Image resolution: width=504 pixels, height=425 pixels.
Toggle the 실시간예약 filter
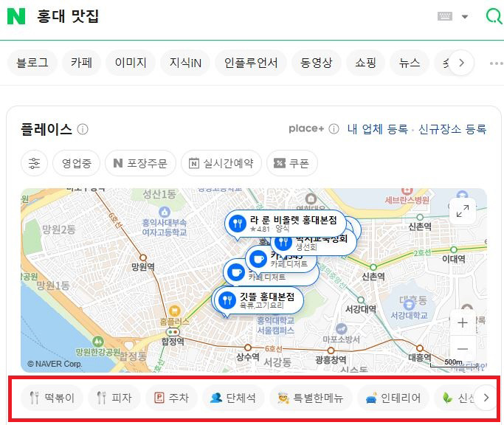[x=221, y=163]
